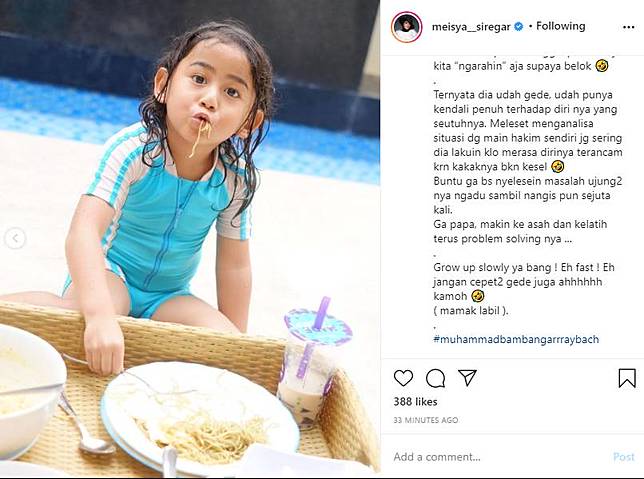Like the post with heart icon
Viewport: 644px width, 479px height.
403,378
